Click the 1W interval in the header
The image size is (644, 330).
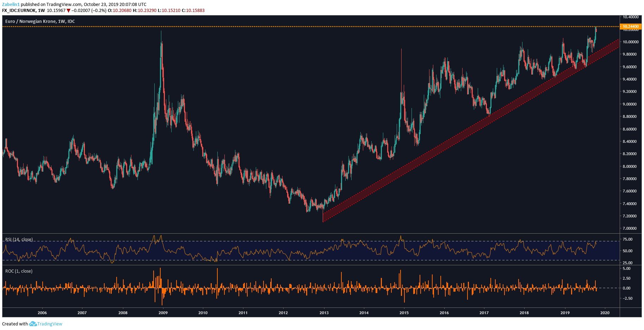[42, 11]
